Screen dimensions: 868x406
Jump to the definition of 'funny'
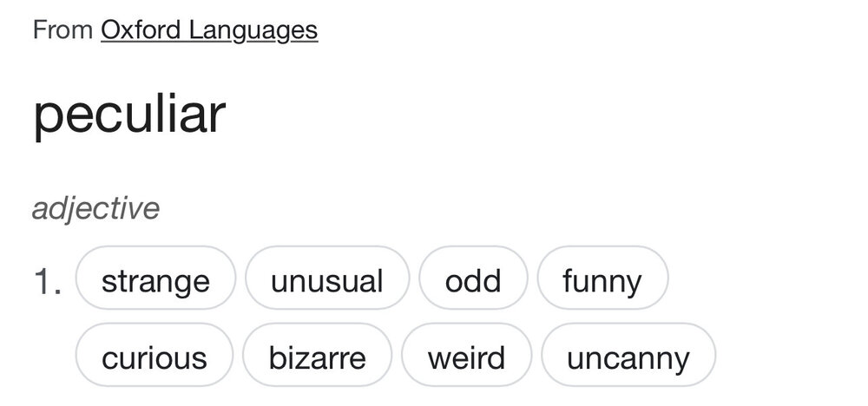602,280
